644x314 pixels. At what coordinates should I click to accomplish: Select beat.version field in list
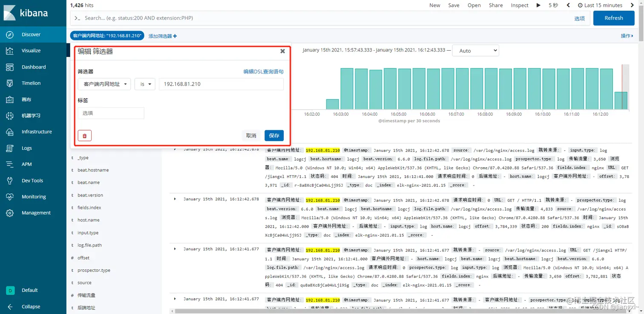coord(90,195)
